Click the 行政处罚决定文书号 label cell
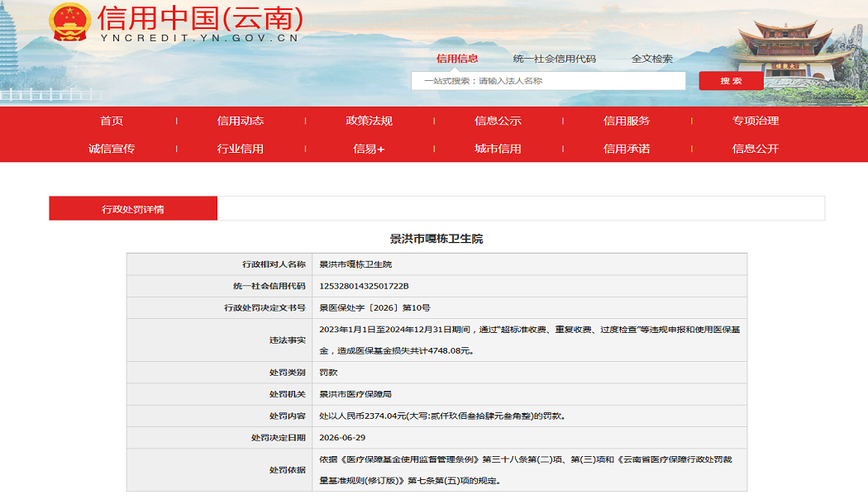 pyautogui.click(x=220, y=307)
